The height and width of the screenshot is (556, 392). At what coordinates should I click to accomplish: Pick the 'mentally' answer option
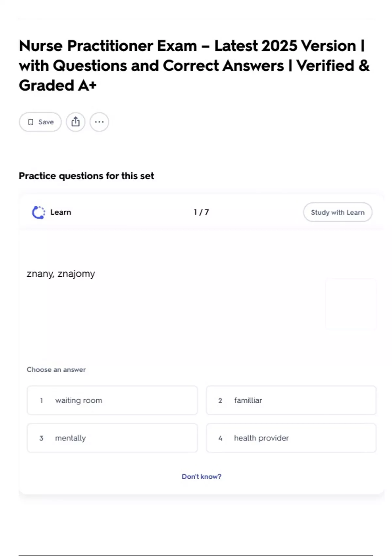[x=112, y=438]
